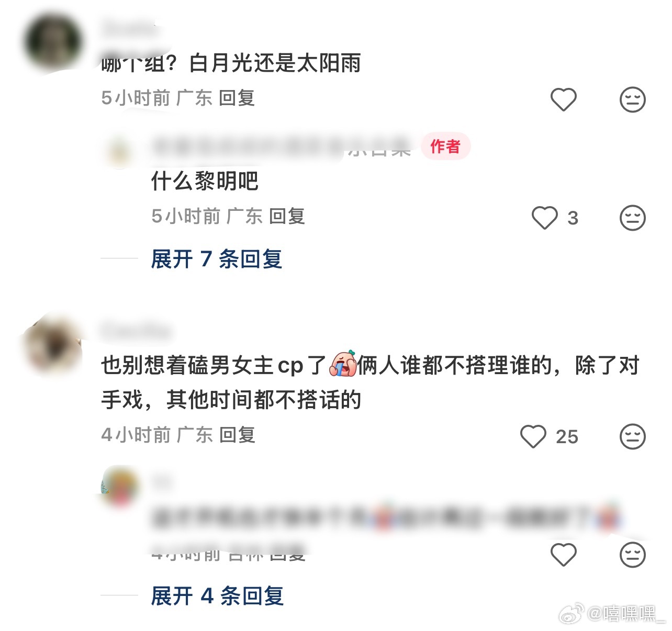Tap the comment text 什么黎明吧
Screen dimensions: 672x631
pos(205,181)
